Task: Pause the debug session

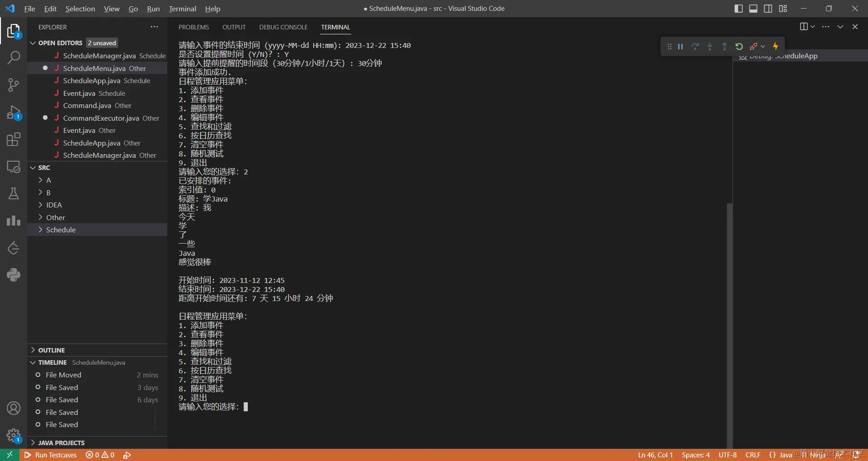Action: pyautogui.click(x=680, y=47)
